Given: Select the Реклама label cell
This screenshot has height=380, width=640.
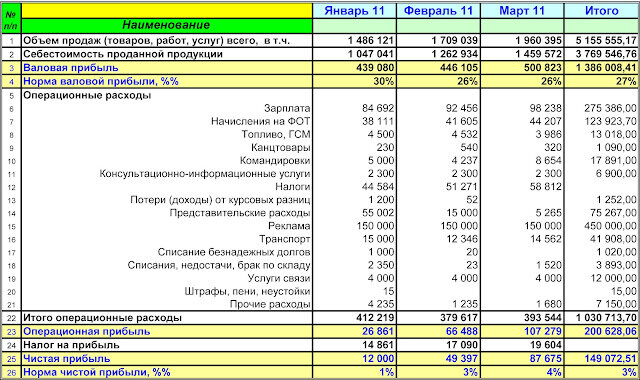Looking at the screenshot, I should tap(289, 226).
